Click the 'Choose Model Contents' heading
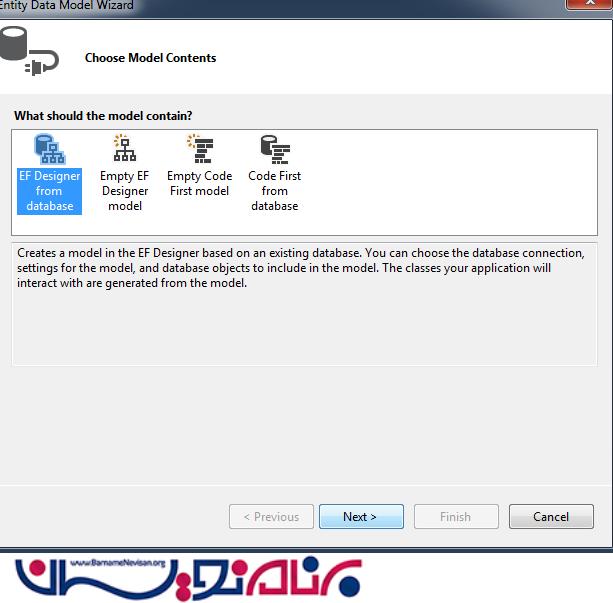This screenshot has width=613, height=603. 151,58
